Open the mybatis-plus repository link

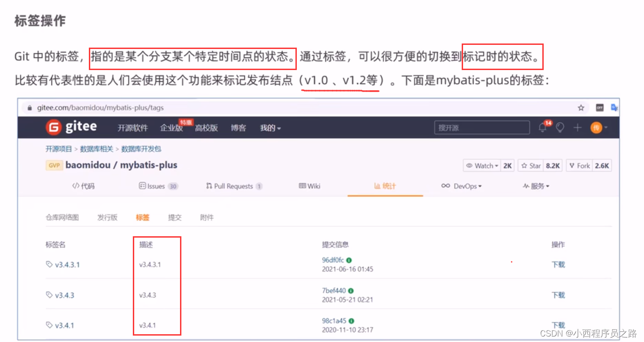(148, 165)
